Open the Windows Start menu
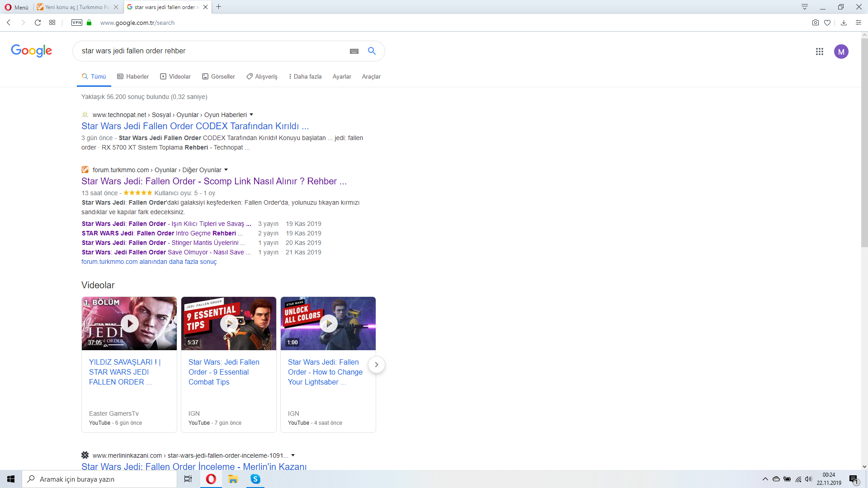This screenshot has width=868, height=488. point(11,479)
